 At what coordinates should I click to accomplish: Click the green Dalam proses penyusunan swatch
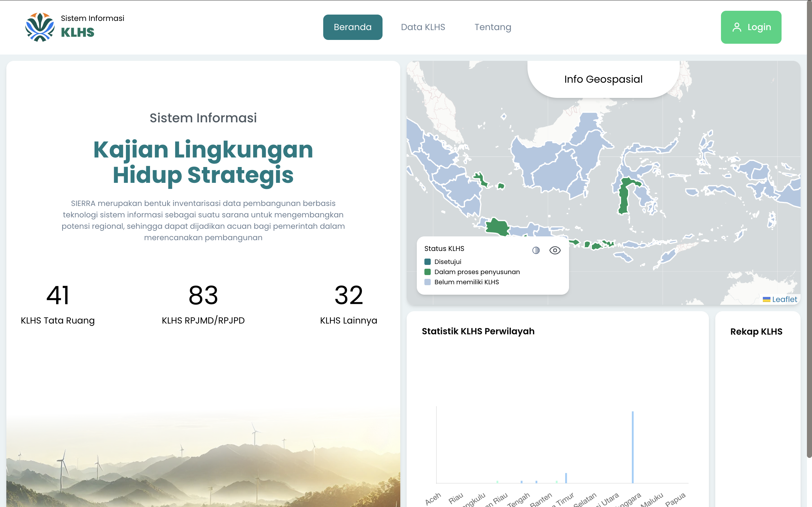pos(428,272)
